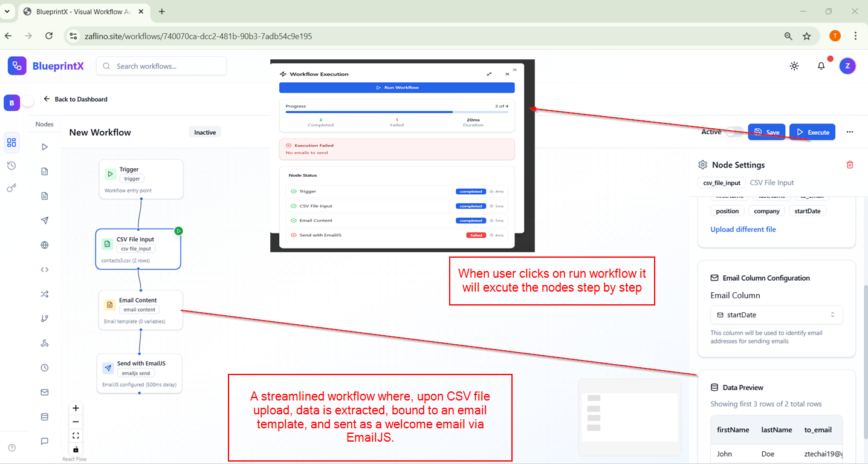
Task: Click the 'to_email' table header
Action: (x=818, y=430)
